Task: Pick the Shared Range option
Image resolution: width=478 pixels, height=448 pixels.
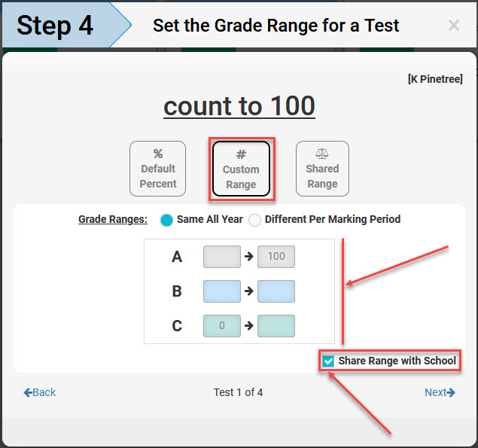Action: pos(322,169)
